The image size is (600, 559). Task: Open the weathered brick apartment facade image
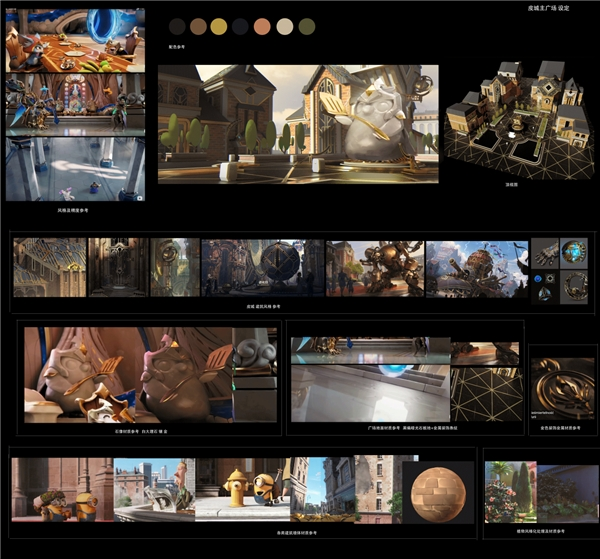(x=378, y=489)
